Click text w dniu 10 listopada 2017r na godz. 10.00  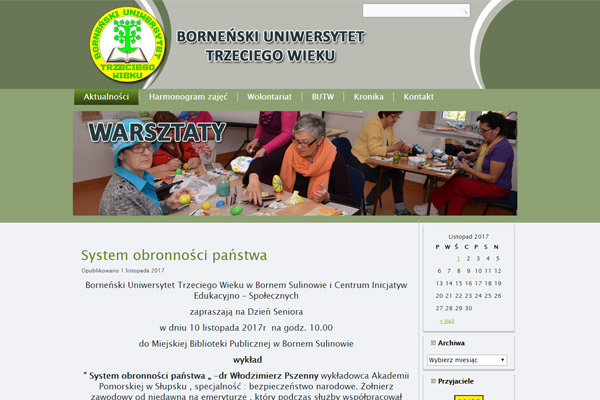246,328
